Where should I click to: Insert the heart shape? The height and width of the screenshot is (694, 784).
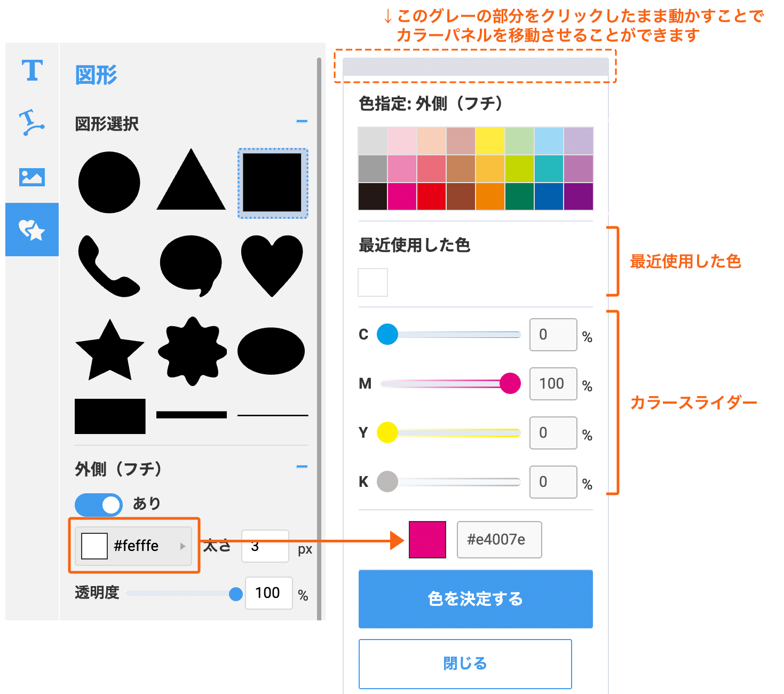pos(272,265)
